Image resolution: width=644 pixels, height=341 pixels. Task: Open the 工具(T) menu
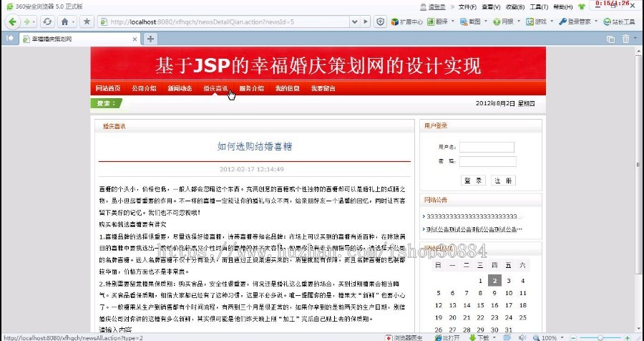coord(539,7)
